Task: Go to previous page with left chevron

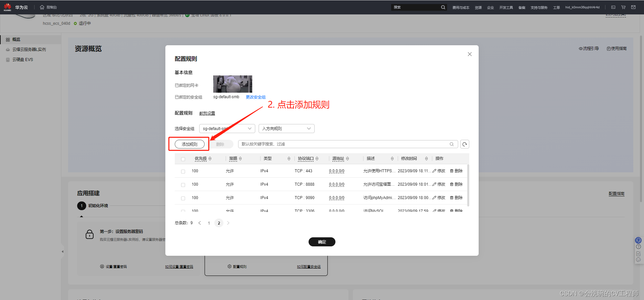Action: tap(200, 223)
